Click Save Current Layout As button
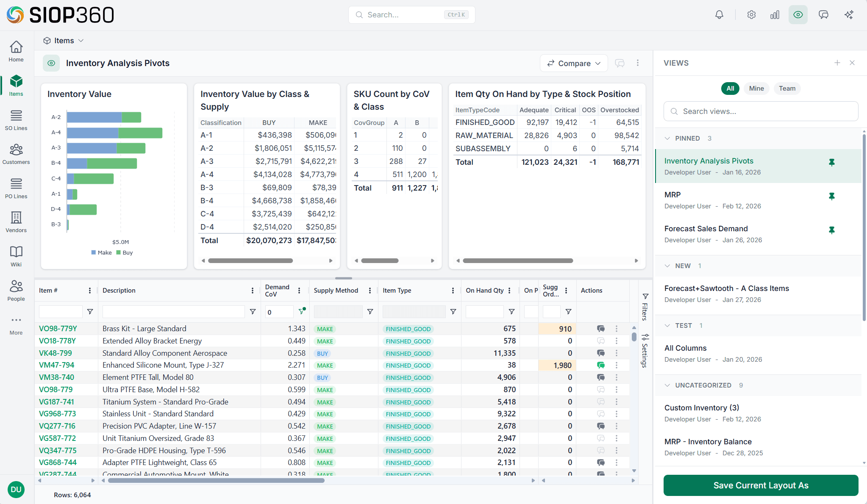The height and width of the screenshot is (504, 867). tap(761, 485)
